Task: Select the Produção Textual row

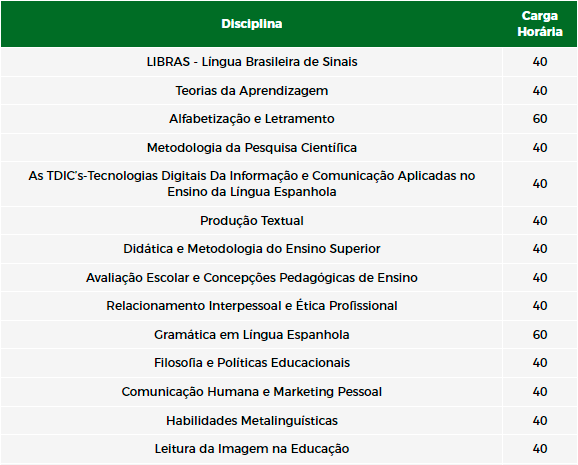Action: point(289,221)
